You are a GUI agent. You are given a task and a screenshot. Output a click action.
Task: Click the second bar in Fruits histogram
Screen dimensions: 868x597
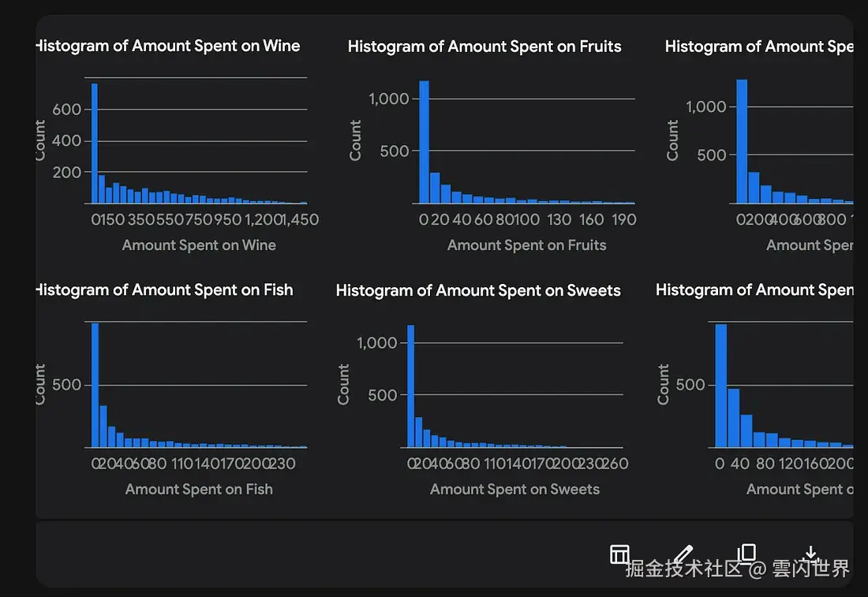pyautogui.click(x=435, y=188)
